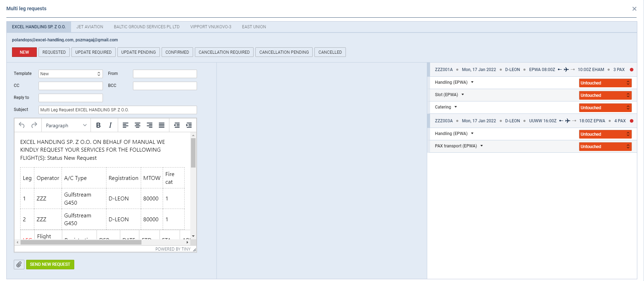Click '3 PAX' on the ZZZ001A row

[619, 70]
